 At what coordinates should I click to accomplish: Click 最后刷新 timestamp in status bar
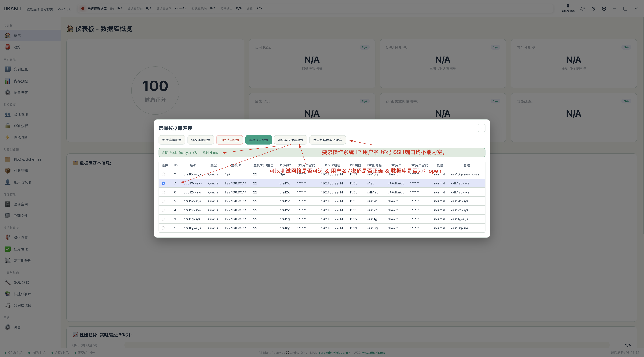click(625, 353)
